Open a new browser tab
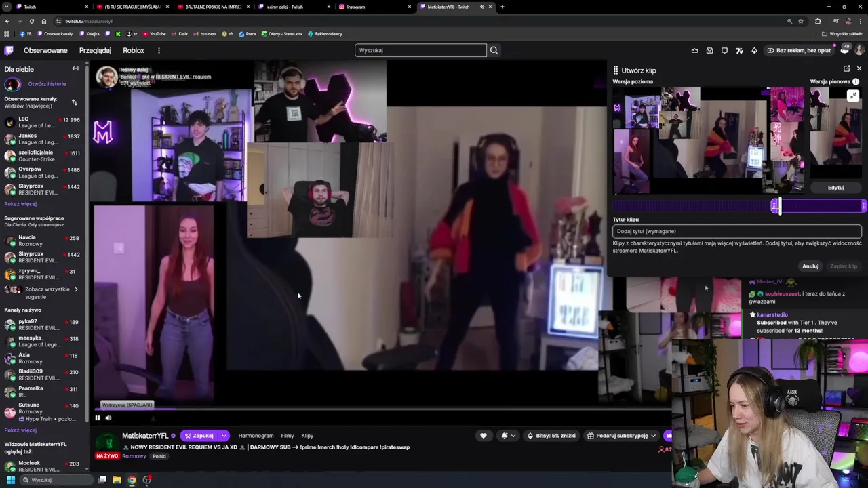 coord(502,7)
